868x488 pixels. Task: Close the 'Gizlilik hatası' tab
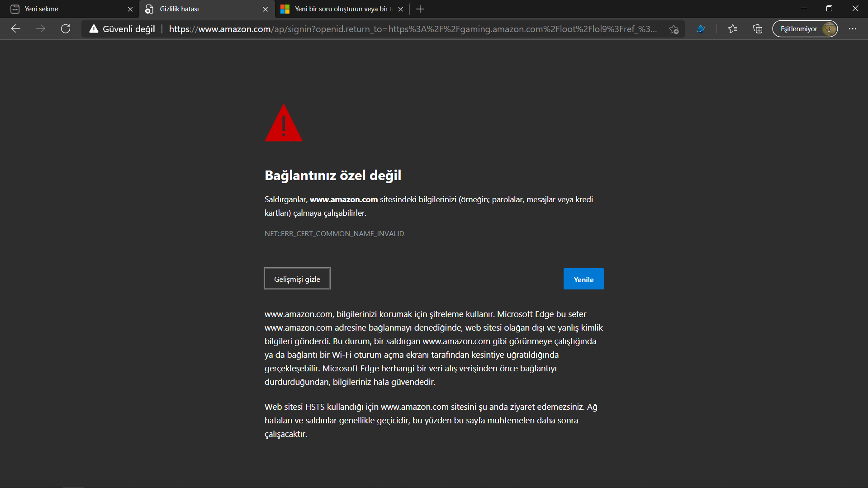266,9
